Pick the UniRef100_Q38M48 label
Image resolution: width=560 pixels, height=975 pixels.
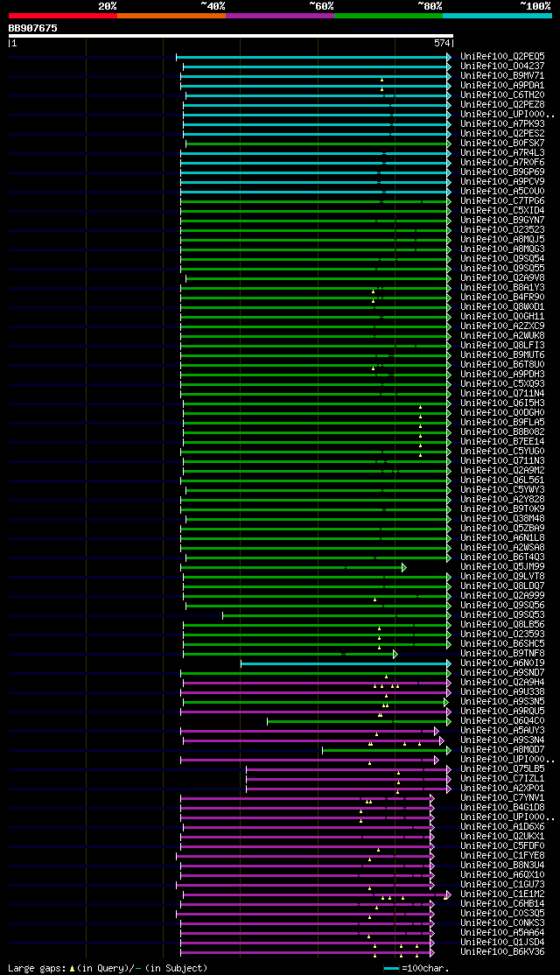[502, 519]
